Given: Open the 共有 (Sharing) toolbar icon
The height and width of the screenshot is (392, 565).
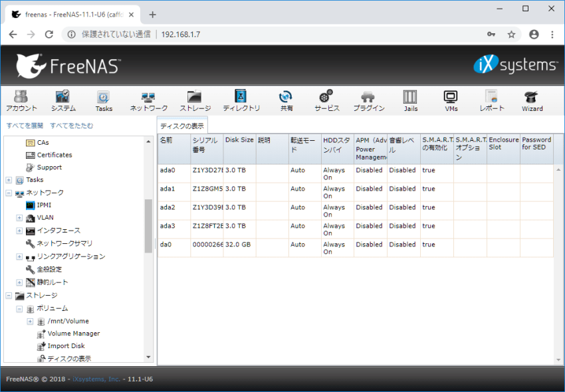Looking at the screenshot, I should pos(286,101).
